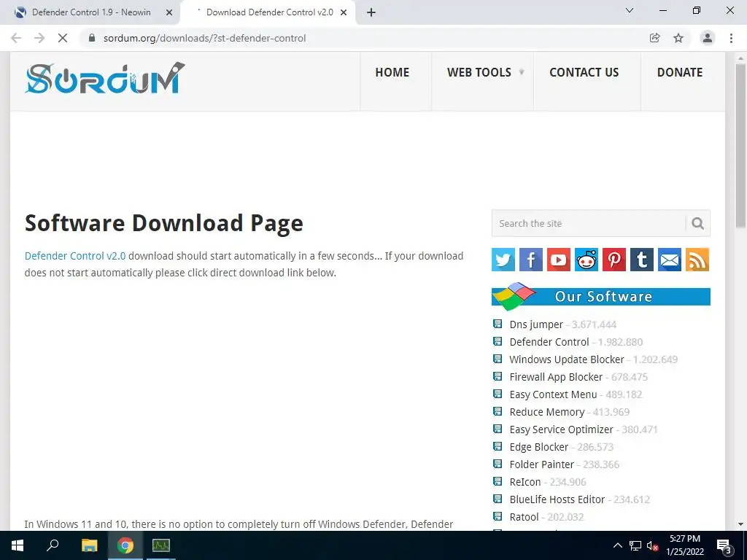
Task: Open Sordum's Twitter page icon
Action: 503,260
